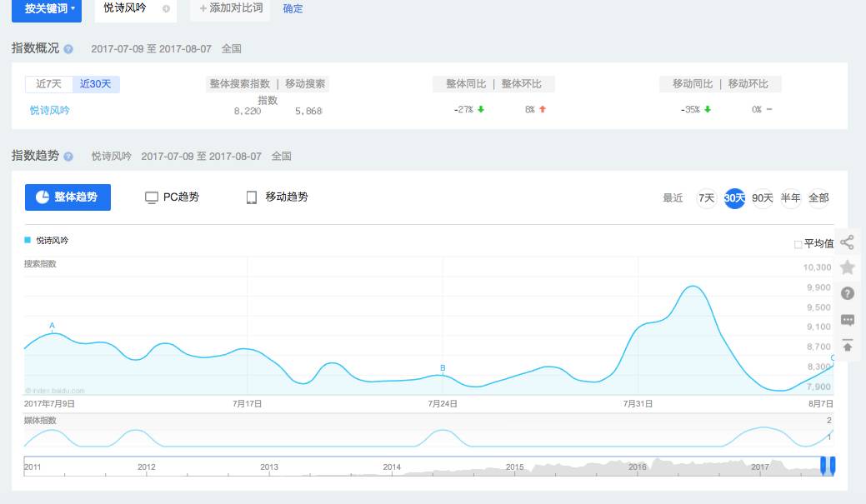Click the date range in 指数趋势 header
The image size is (866, 504).
coord(201,157)
